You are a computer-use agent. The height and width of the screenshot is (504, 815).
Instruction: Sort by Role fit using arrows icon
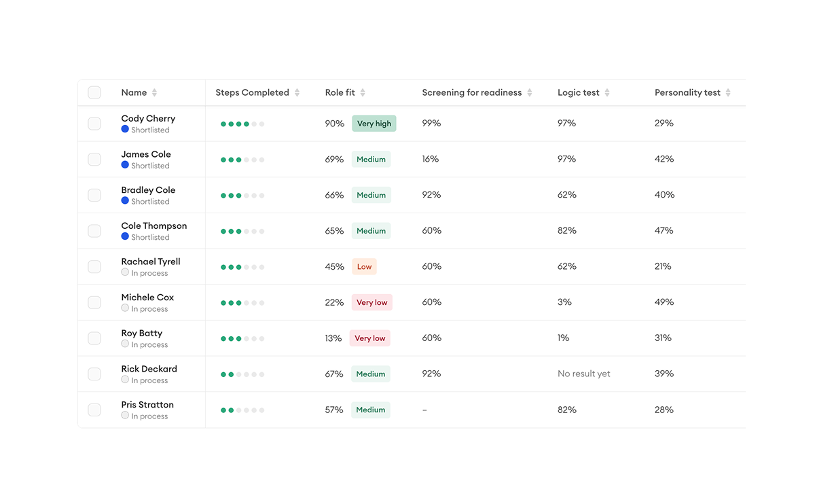tap(363, 93)
